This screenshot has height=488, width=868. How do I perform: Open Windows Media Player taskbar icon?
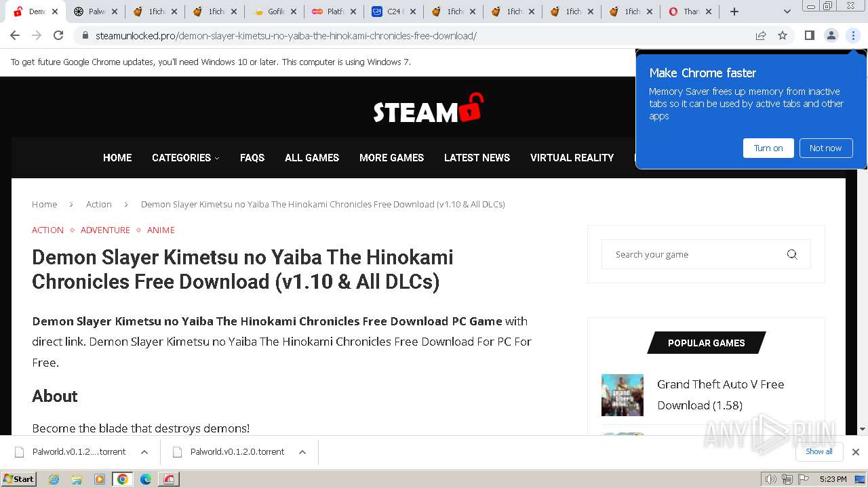pos(100,479)
